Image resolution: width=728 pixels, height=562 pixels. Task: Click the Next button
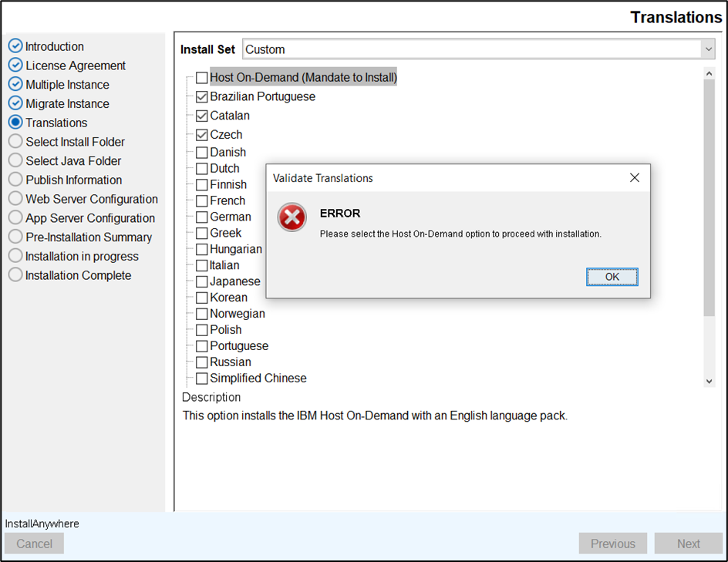click(x=688, y=543)
